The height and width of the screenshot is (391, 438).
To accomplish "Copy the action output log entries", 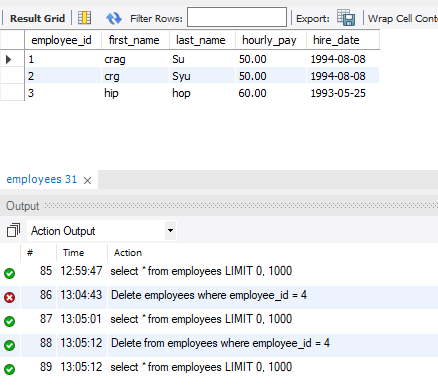I will pyautogui.click(x=13, y=230).
